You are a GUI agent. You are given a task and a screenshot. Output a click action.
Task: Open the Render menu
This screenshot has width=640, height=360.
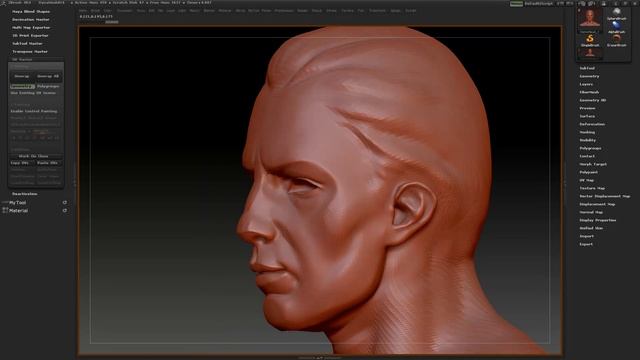pos(302,11)
